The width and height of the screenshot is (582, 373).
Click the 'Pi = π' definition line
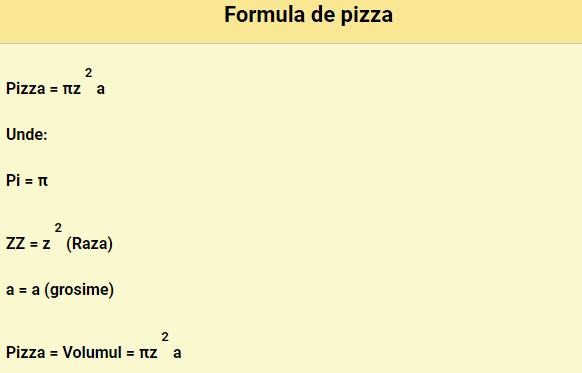coord(27,181)
